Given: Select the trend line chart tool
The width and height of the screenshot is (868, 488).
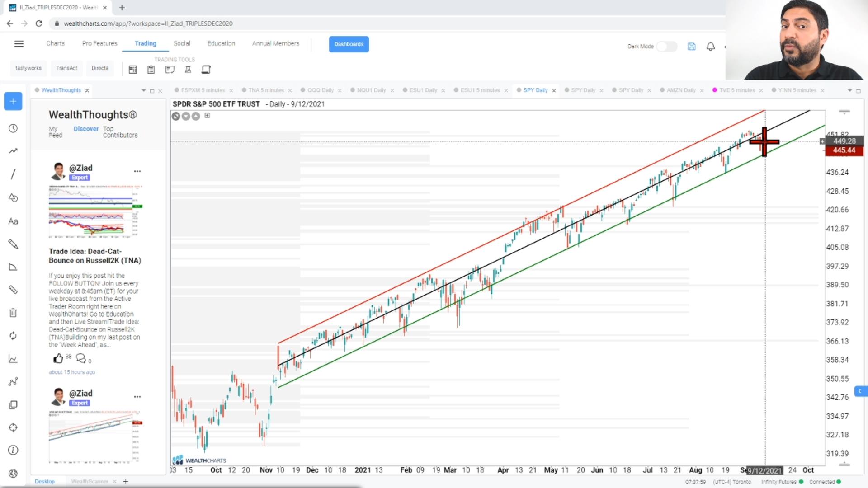Looking at the screenshot, I should 13,151.
